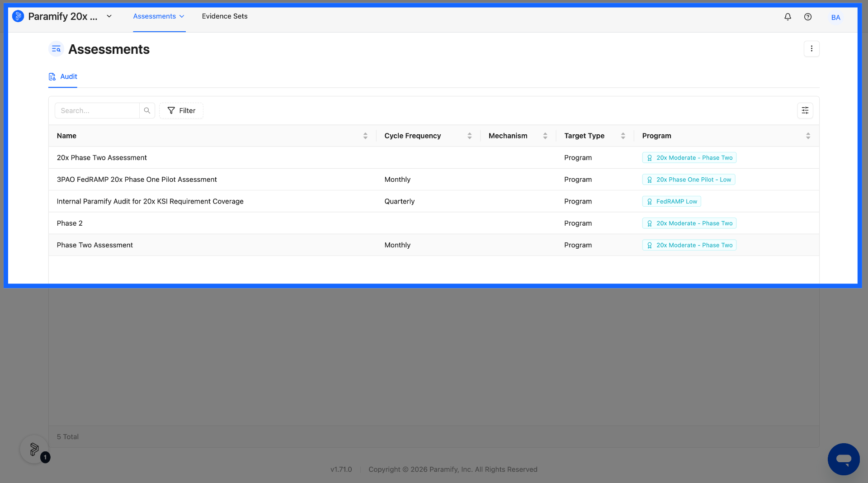Click the Assessments heading icon
The height and width of the screenshot is (483, 868).
click(56, 49)
